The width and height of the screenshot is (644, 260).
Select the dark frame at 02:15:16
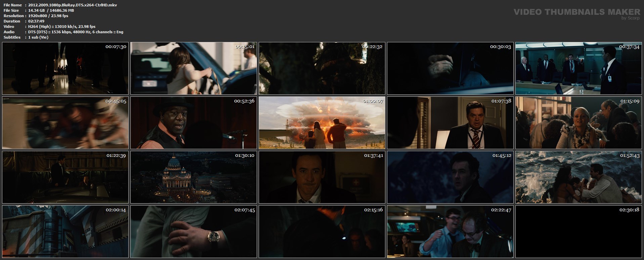[x=322, y=231]
